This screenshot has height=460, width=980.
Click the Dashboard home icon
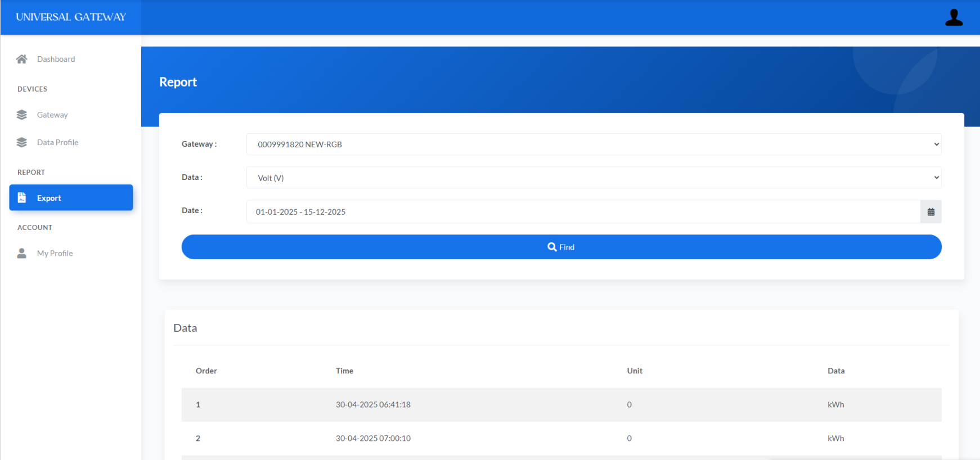pyautogui.click(x=22, y=59)
